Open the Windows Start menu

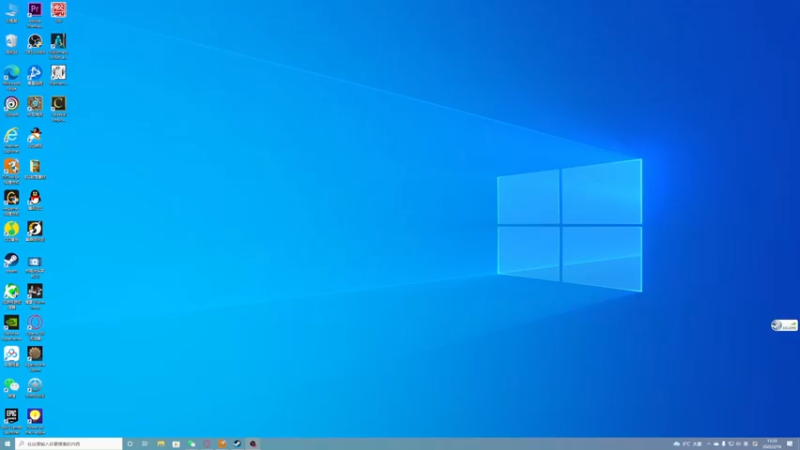7,444
